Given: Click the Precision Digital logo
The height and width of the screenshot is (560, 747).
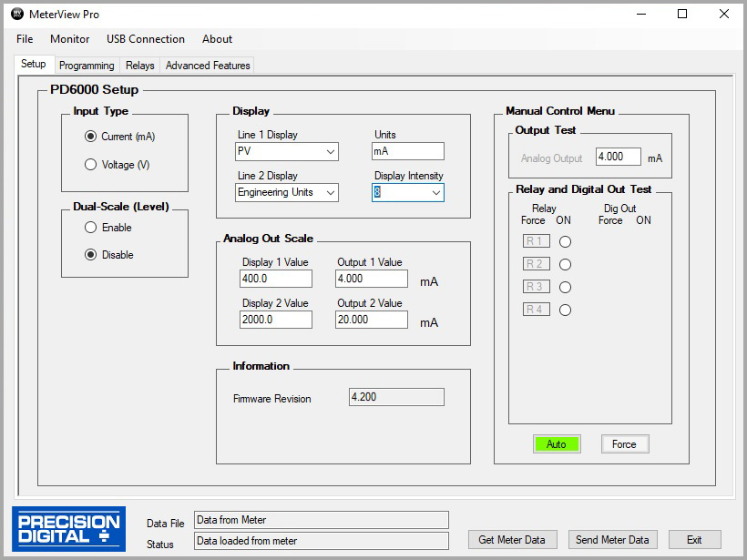Looking at the screenshot, I should coord(68,528).
